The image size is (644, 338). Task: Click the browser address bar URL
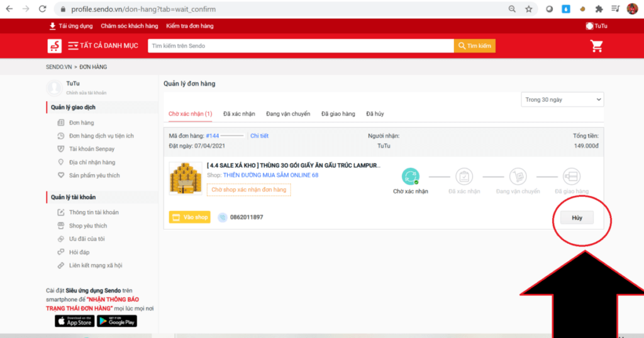pos(143,9)
